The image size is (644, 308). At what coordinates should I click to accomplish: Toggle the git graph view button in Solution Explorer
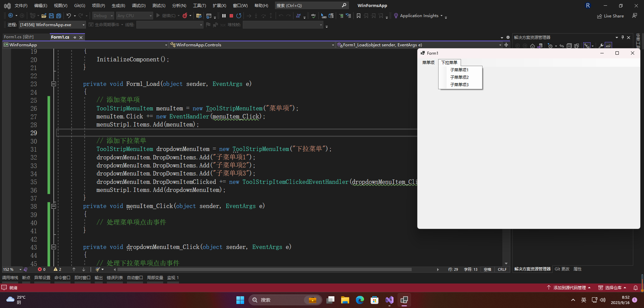(587, 46)
